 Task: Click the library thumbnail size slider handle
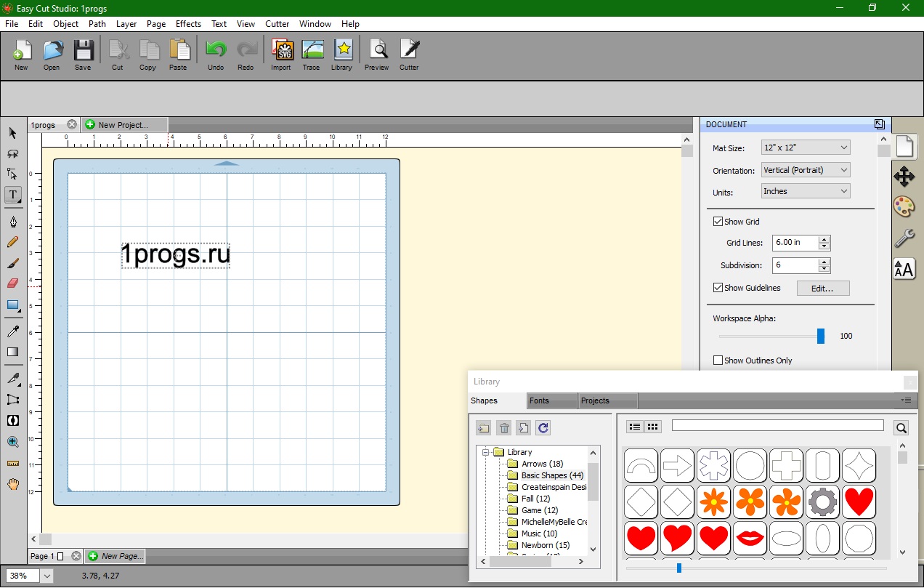pos(679,568)
